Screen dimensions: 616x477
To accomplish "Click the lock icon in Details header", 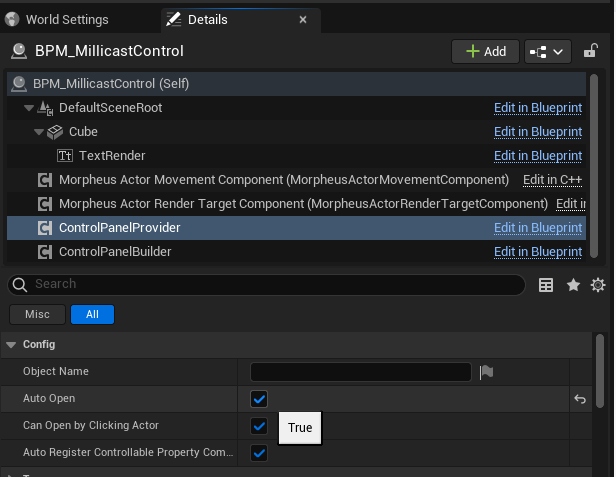I will [x=591, y=51].
